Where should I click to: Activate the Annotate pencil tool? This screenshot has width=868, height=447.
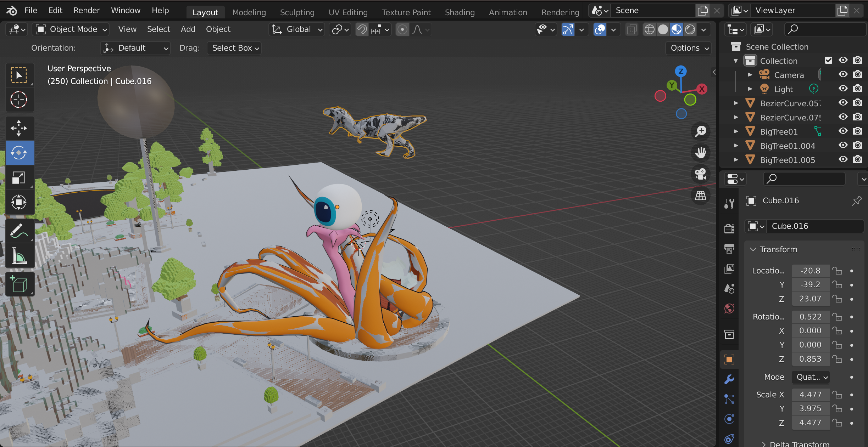[19, 231]
